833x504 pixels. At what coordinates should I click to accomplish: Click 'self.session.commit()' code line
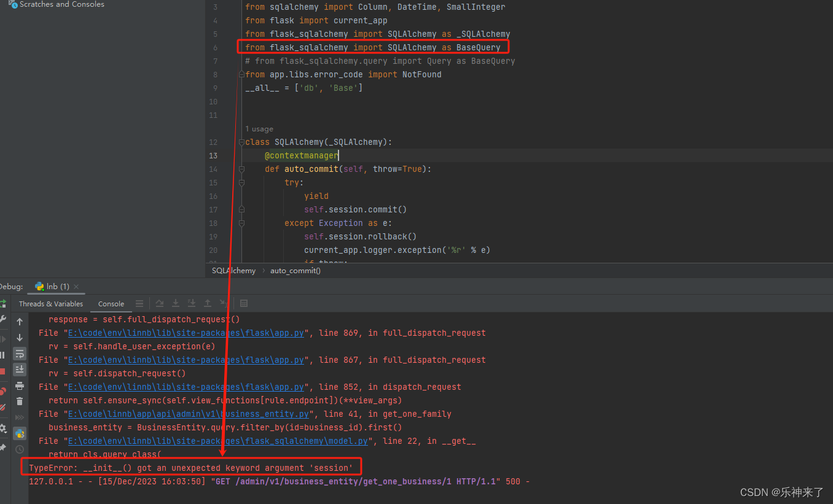pyautogui.click(x=356, y=209)
